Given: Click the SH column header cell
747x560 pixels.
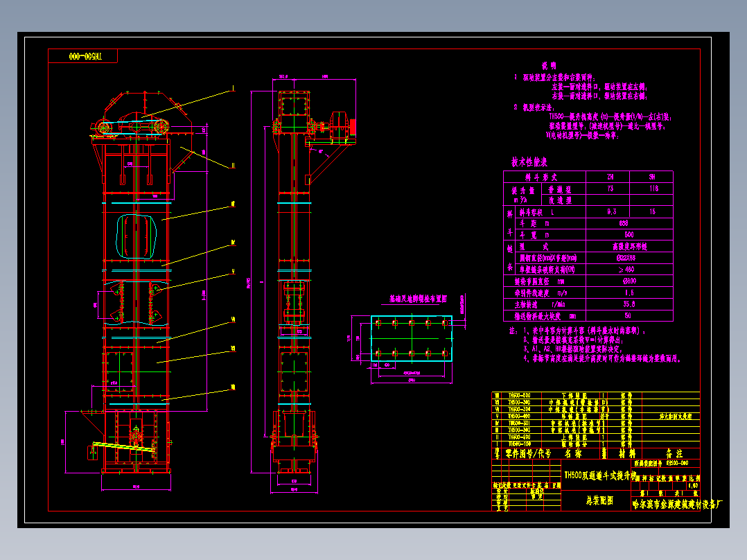Looking at the screenshot, I should coord(651,177).
